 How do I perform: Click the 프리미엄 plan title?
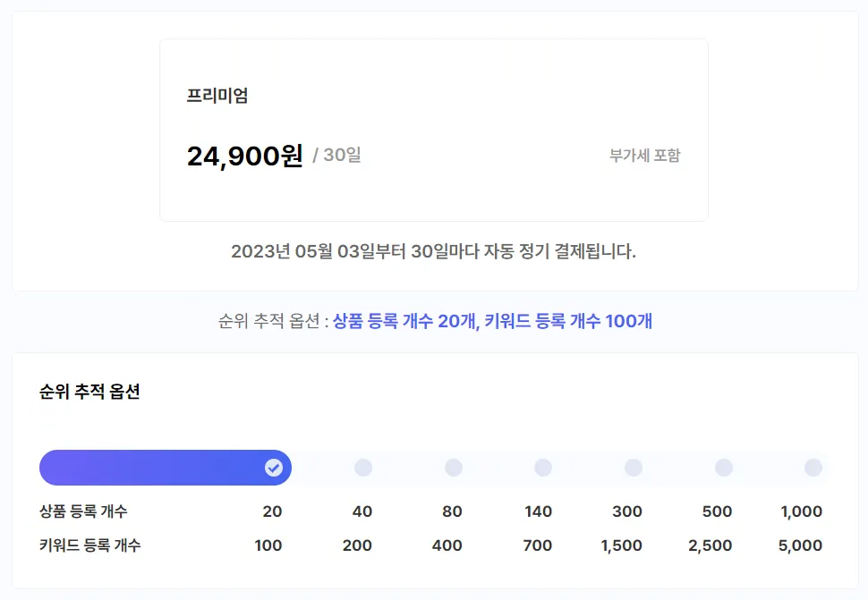point(217,96)
